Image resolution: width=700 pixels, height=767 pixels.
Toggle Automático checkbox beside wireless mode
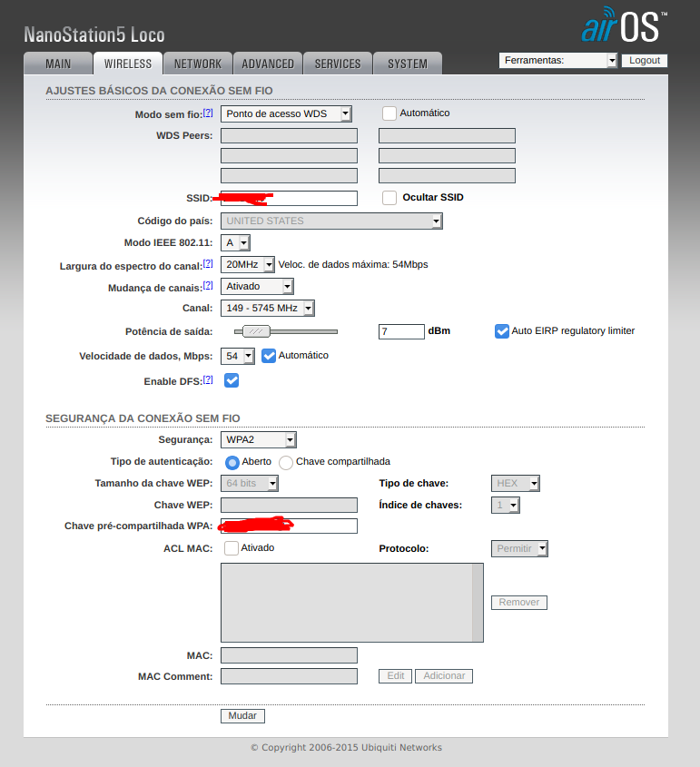[389, 113]
